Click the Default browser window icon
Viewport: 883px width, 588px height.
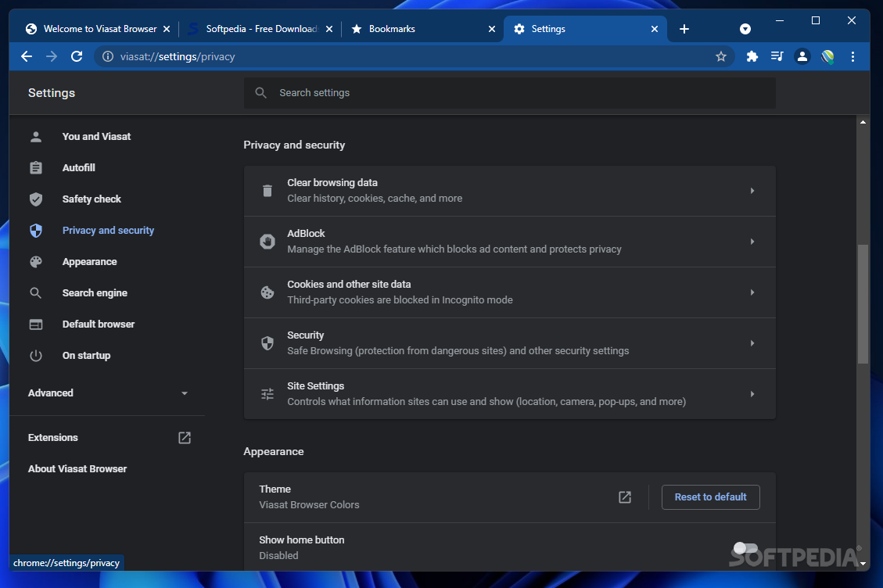coord(36,324)
